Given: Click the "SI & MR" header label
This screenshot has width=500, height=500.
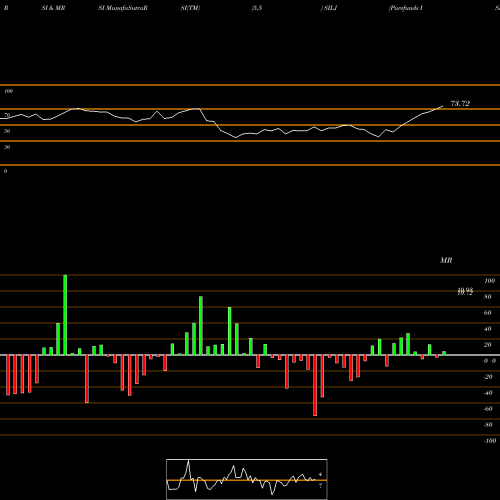Looking at the screenshot, I should [53, 8].
